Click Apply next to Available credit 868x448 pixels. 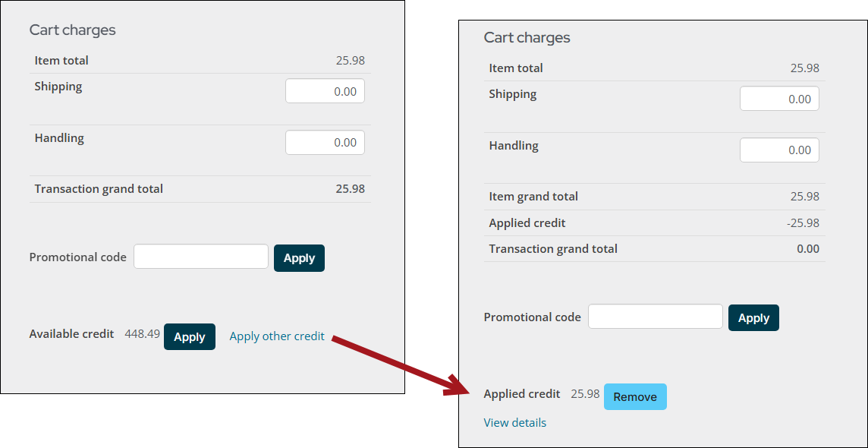(x=189, y=336)
